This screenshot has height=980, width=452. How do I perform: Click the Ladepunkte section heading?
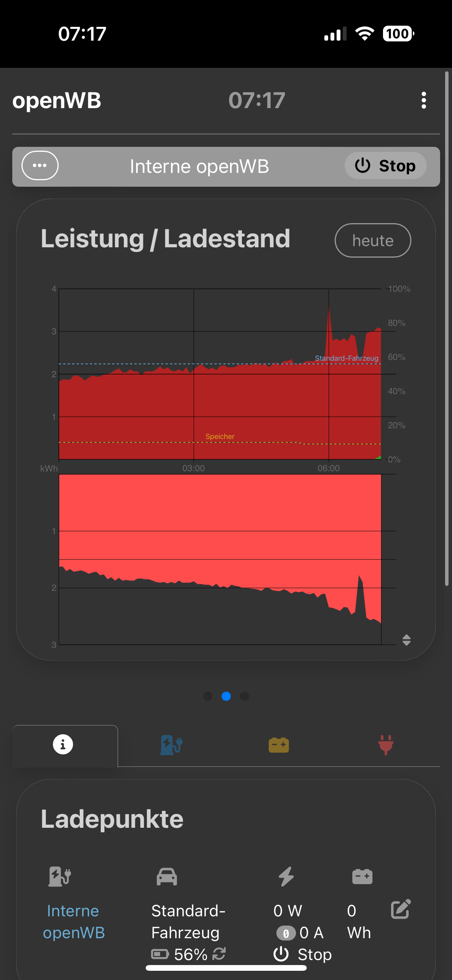pos(112,819)
